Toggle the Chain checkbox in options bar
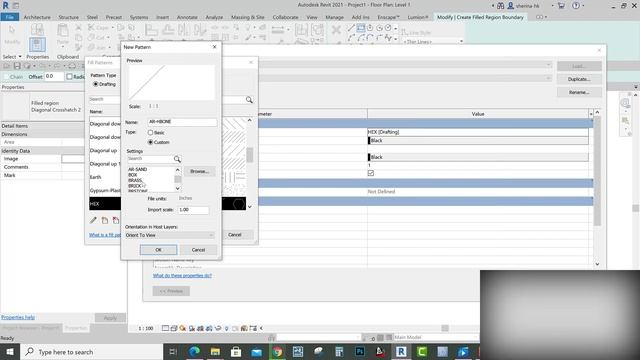The height and width of the screenshot is (360, 640). point(6,77)
